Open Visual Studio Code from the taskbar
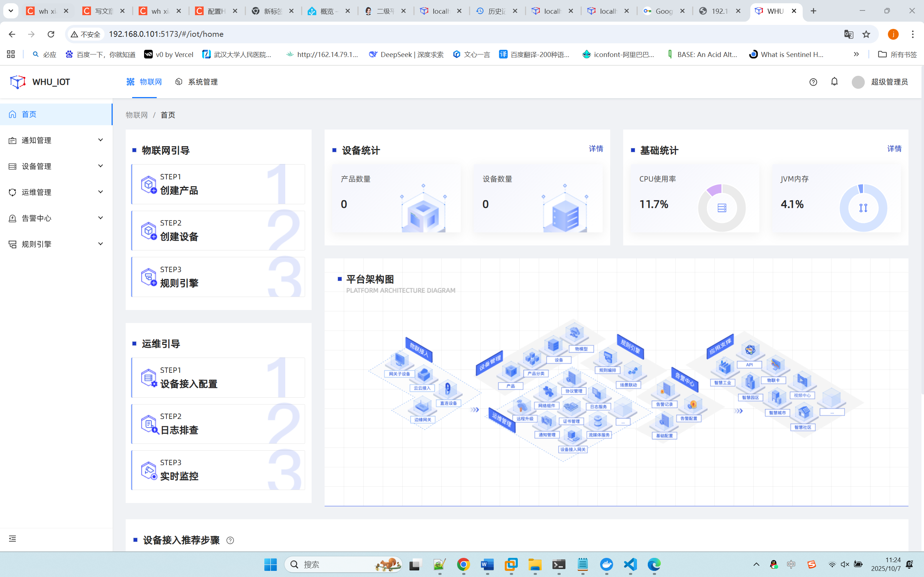Image resolution: width=924 pixels, height=577 pixels. (x=630, y=564)
